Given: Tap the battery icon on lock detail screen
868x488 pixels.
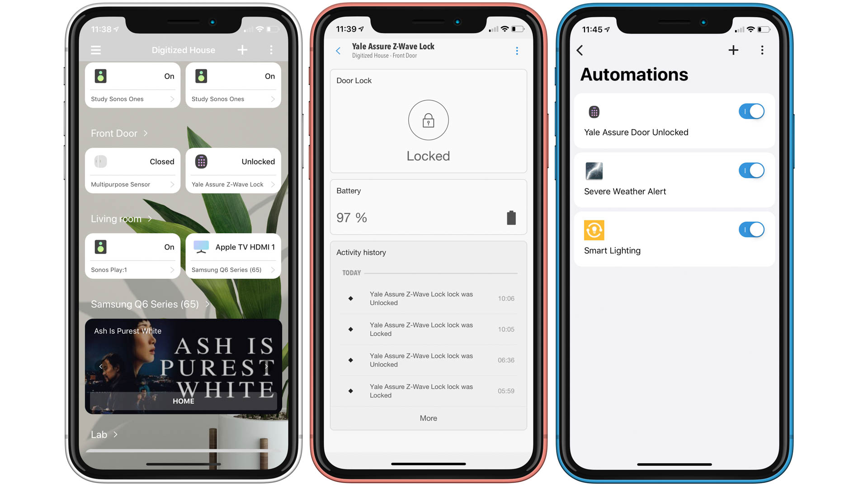Looking at the screenshot, I should 510,217.
